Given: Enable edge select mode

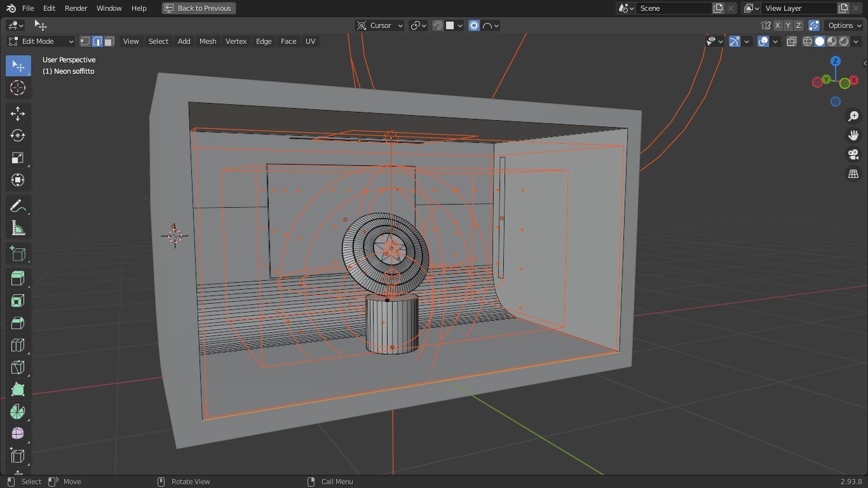Looking at the screenshot, I should pos(97,41).
